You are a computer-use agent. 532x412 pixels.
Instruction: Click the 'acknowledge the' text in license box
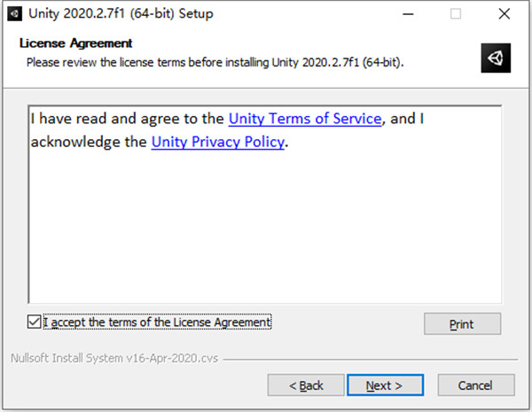[x=89, y=142]
